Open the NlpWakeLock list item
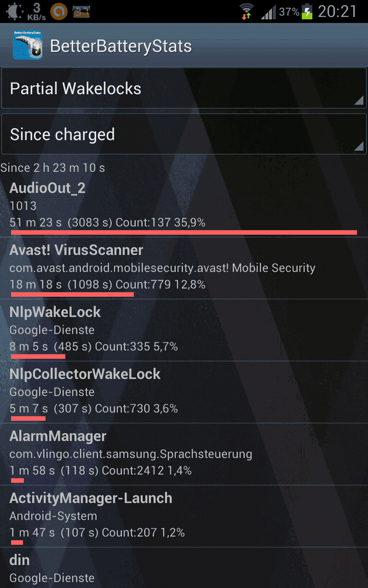Viewport: 368px width, 588px height. pyautogui.click(x=184, y=330)
